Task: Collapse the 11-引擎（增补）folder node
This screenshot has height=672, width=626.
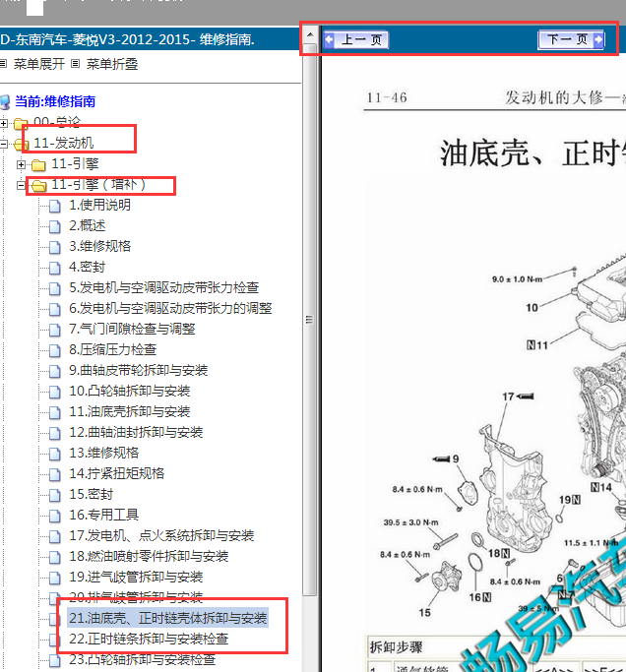Action: point(21,185)
